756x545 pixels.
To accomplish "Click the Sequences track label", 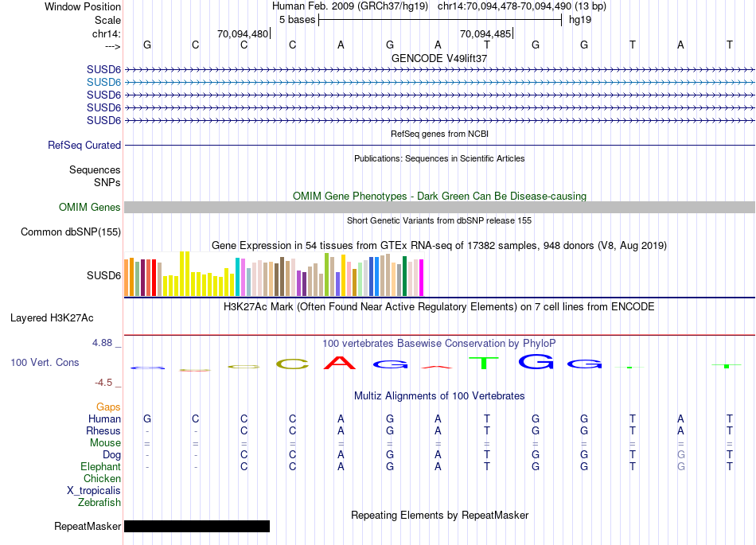I will 95,169.
